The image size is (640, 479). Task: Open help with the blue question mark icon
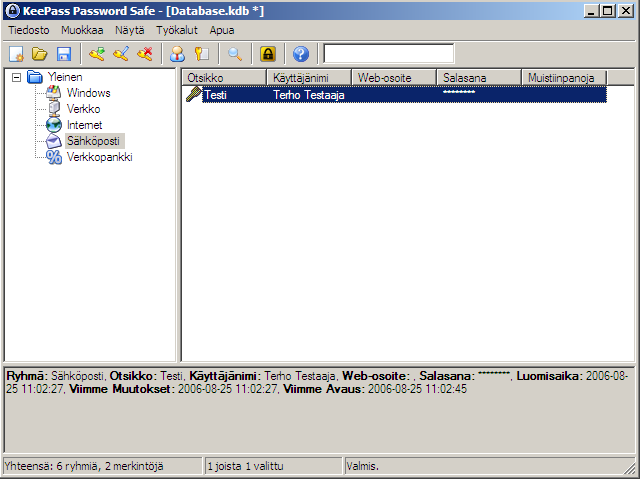coord(301,54)
